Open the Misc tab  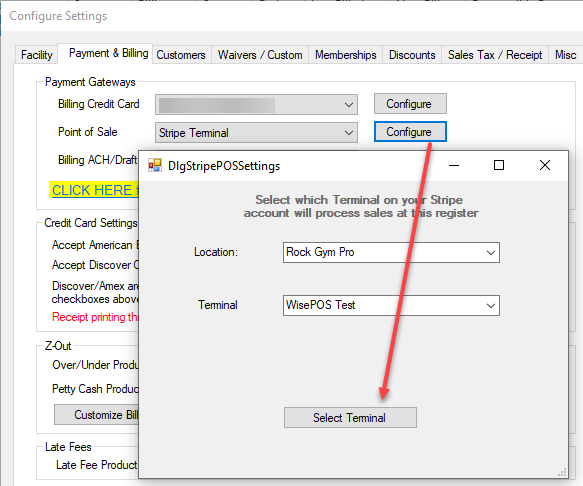point(565,55)
